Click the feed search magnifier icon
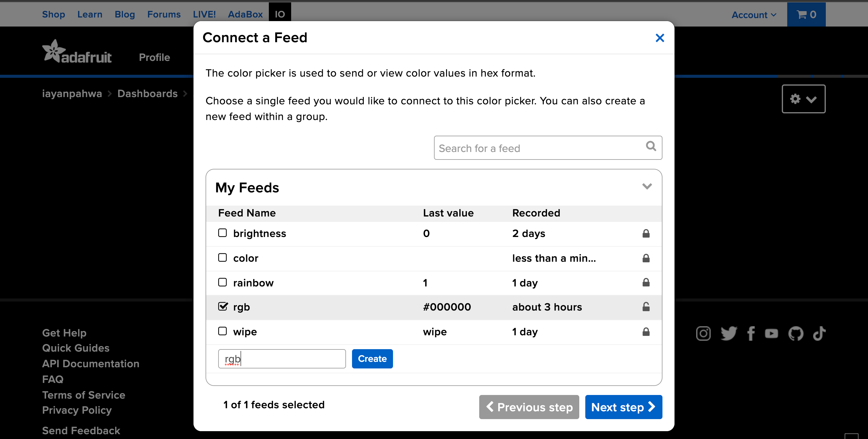 [651, 146]
